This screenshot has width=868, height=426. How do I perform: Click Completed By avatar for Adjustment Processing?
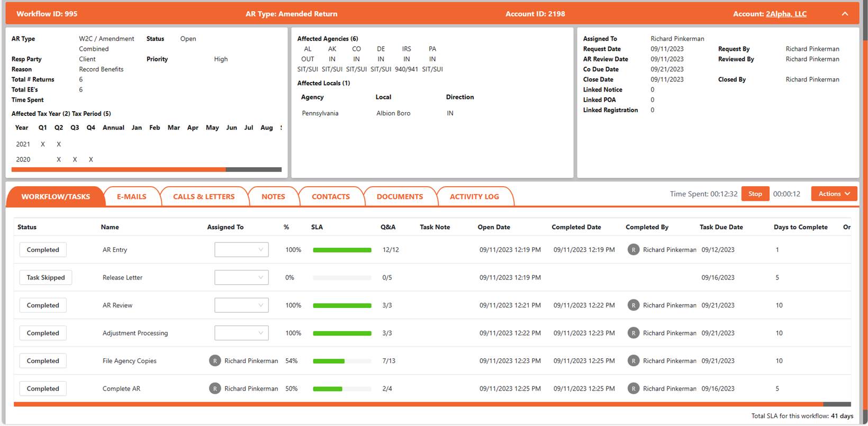(x=634, y=333)
